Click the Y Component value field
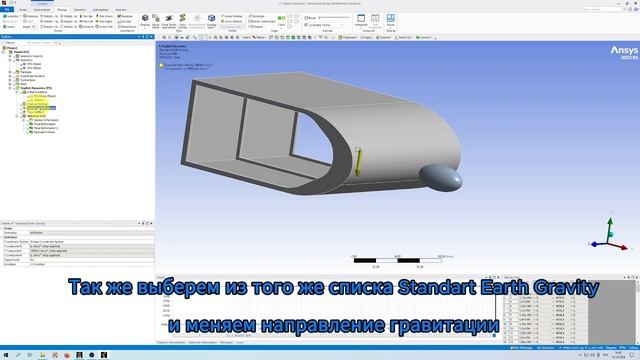Viewport: 640px width, 360px height. point(92,251)
